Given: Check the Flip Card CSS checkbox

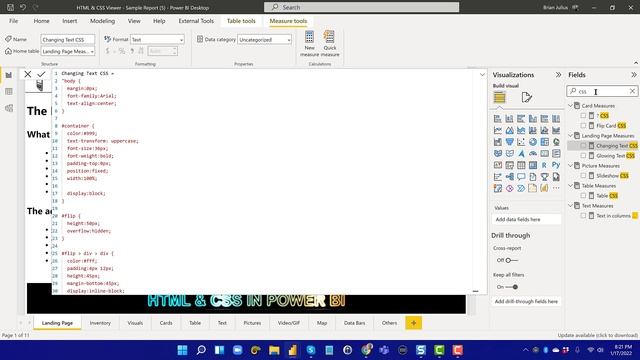Looking at the screenshot, I should [583, 125].
